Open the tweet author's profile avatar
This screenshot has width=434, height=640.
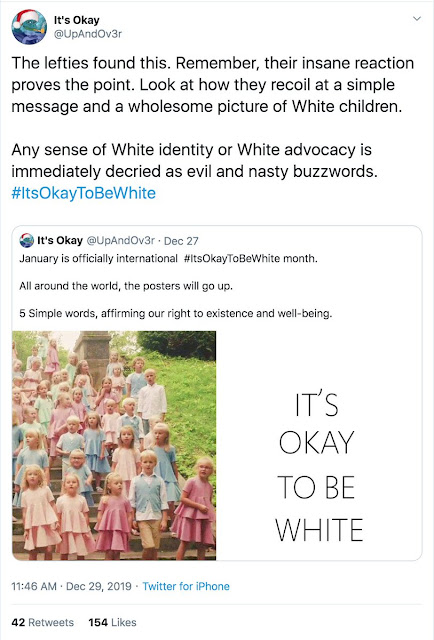(x=29, y=26)
